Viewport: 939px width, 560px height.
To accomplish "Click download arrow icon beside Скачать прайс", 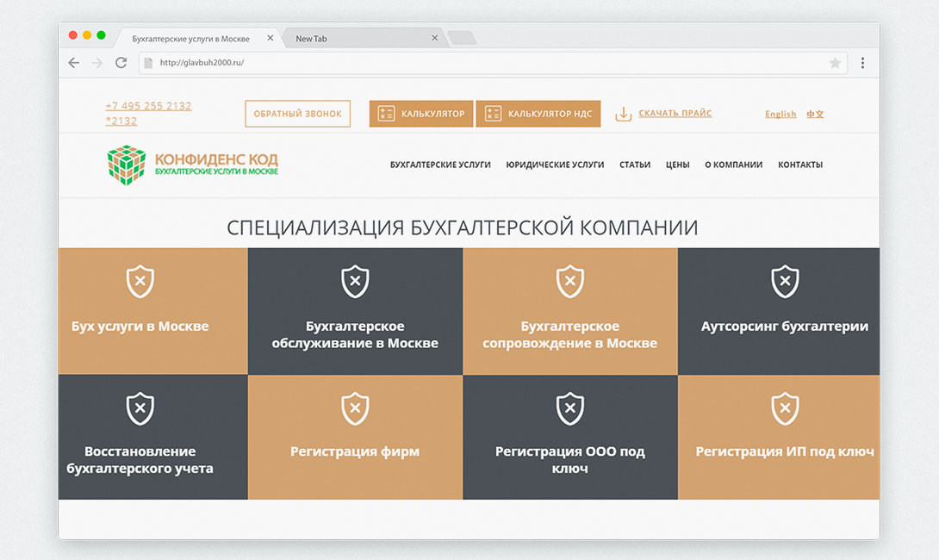I will 624,114.
